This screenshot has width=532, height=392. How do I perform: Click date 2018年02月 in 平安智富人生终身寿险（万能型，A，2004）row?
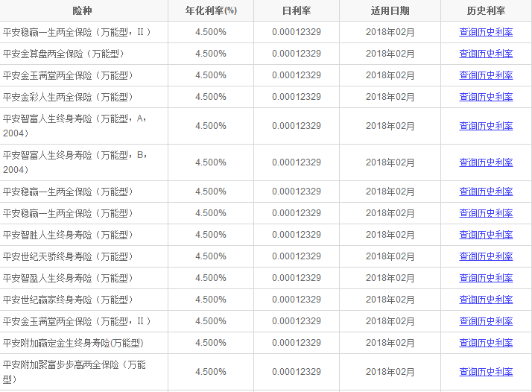[390, 126]
